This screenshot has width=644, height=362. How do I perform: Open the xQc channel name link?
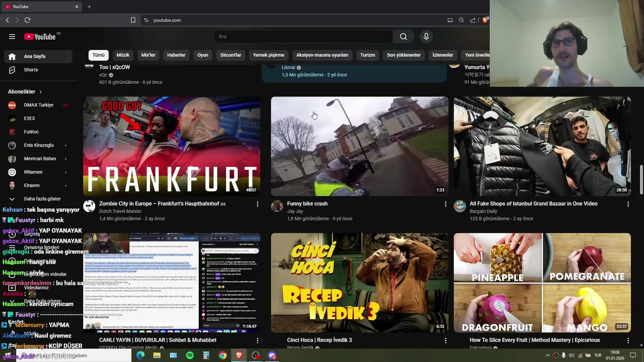tap(104, 75)
